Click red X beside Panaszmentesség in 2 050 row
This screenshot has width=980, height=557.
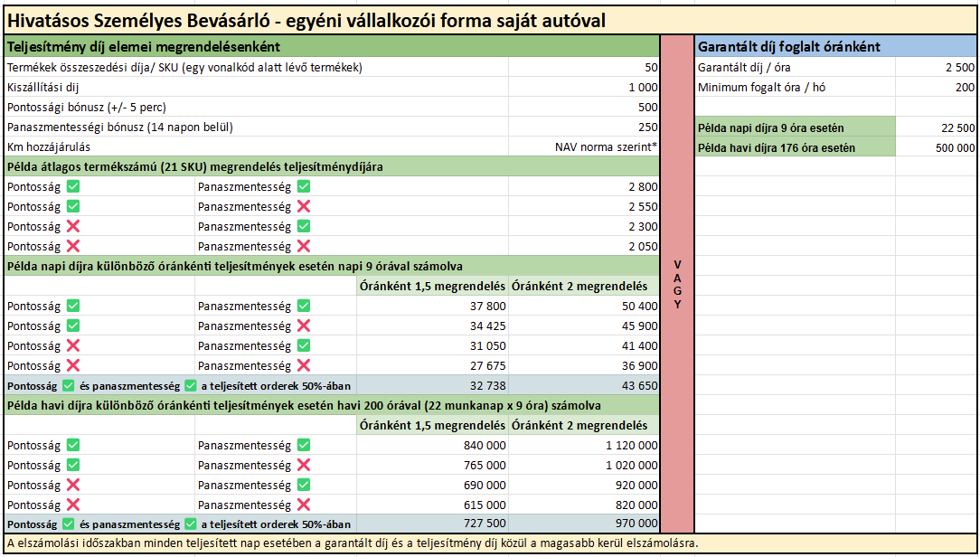pos(304,246)
